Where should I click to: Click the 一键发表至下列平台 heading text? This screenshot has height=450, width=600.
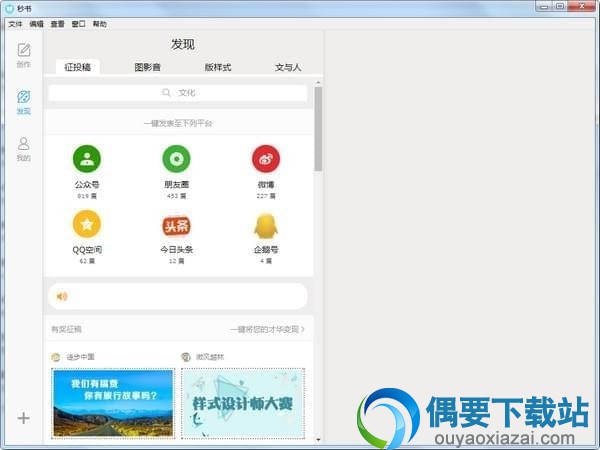[178, 123]
